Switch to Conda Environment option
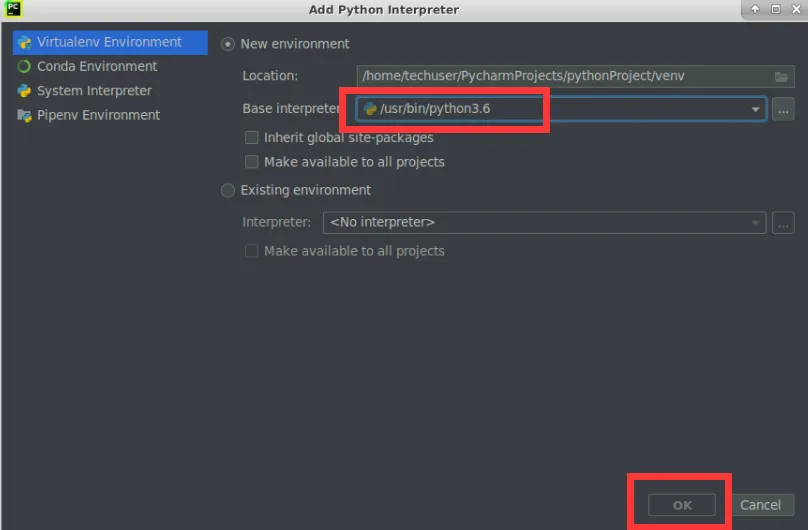This screenshot has height=530, width=808. pos(97,66)
